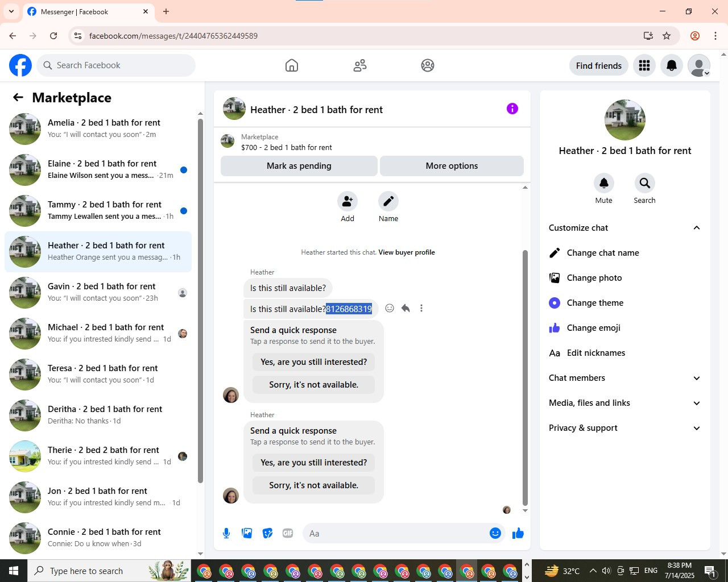The height and width of the screenshot is (582, 728).
Task: Tap first 'Sorry, it's not available.' reply
Action: pyautogui.click(x=314, y=385)
